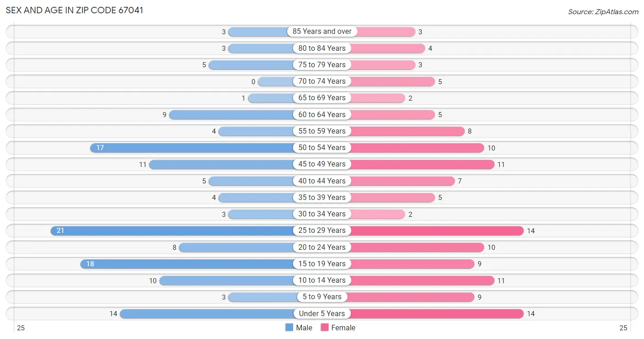Click the Source: ZipAtlas.com text
This screenshot has width=644, height=339.
coord(603,12)
